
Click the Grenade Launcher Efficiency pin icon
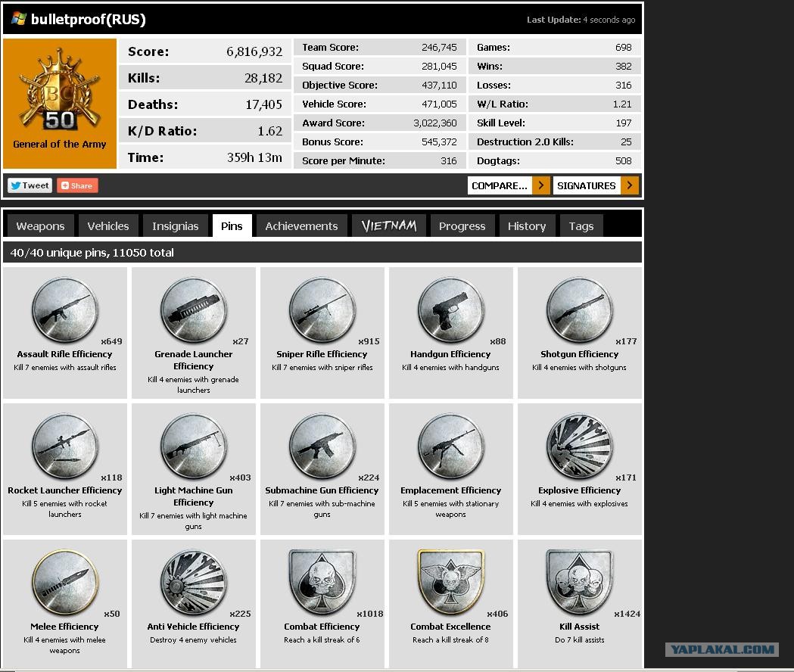click(194, 310)
